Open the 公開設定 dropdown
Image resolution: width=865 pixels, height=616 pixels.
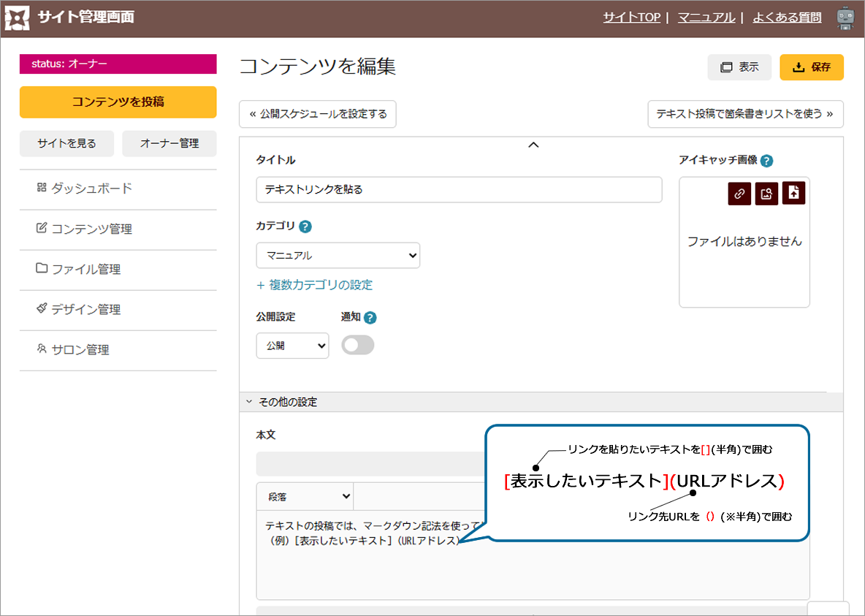click(x=292, y=346)
